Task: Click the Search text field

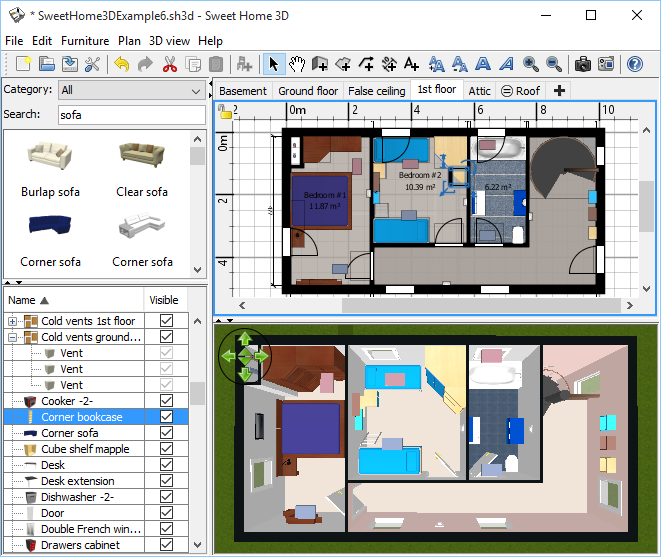Action: (x=131, y=115)
